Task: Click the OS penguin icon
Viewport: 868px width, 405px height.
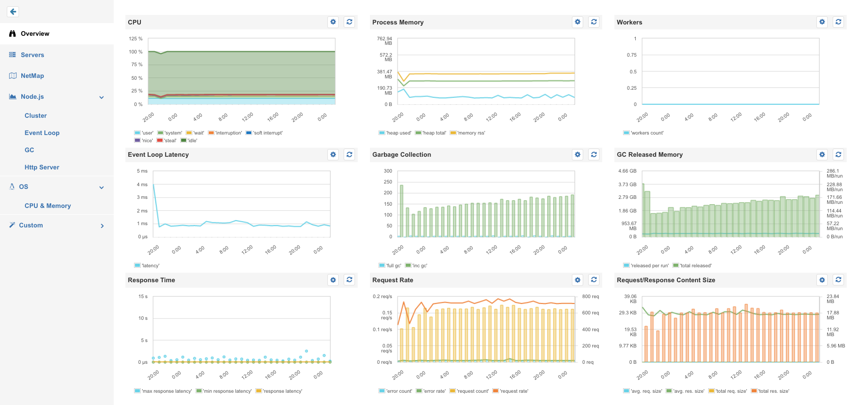Action: pos(12,187)
